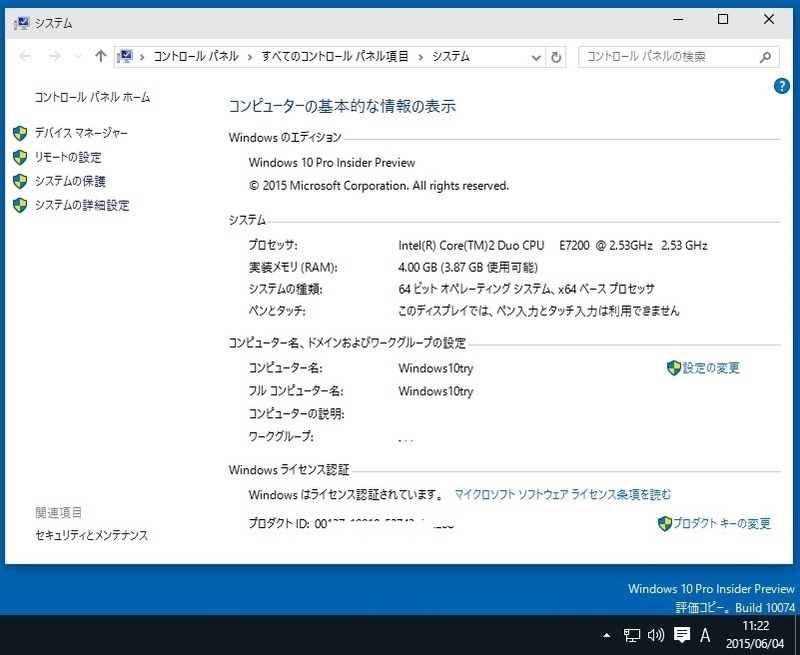The width and height of the screenshot is (800, 655).
Task: Select システム breadcrumb in address bar
Action: 451,56
